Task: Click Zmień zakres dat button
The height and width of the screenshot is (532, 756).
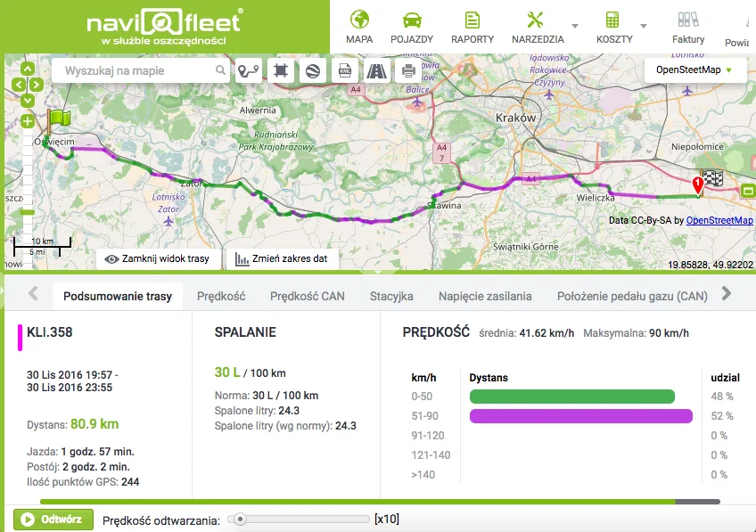Action: coord(282,258)
